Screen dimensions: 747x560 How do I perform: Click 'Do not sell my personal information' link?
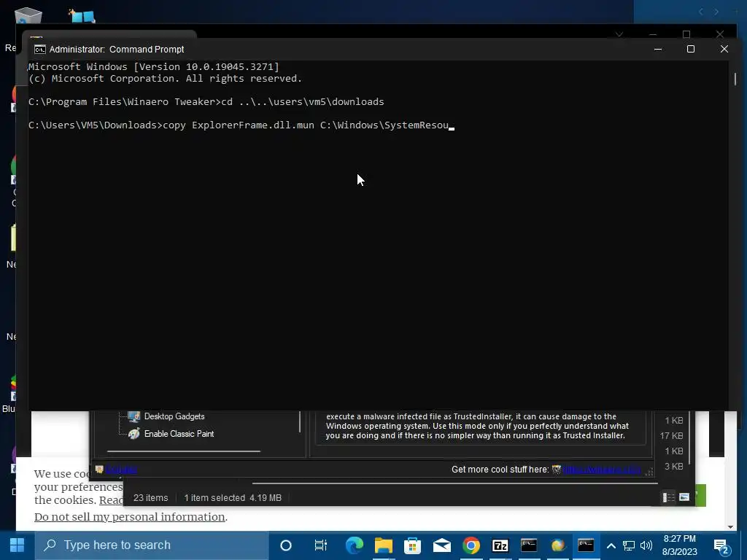click(x=130, y=517)
